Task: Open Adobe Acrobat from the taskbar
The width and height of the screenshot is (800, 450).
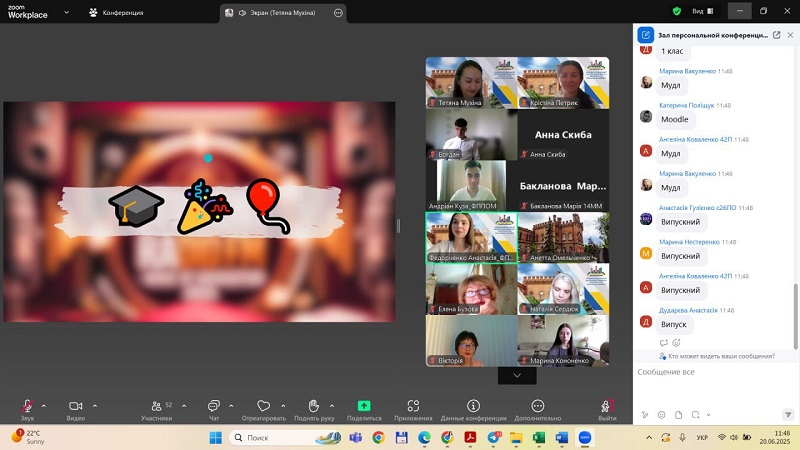Action: 470,438
